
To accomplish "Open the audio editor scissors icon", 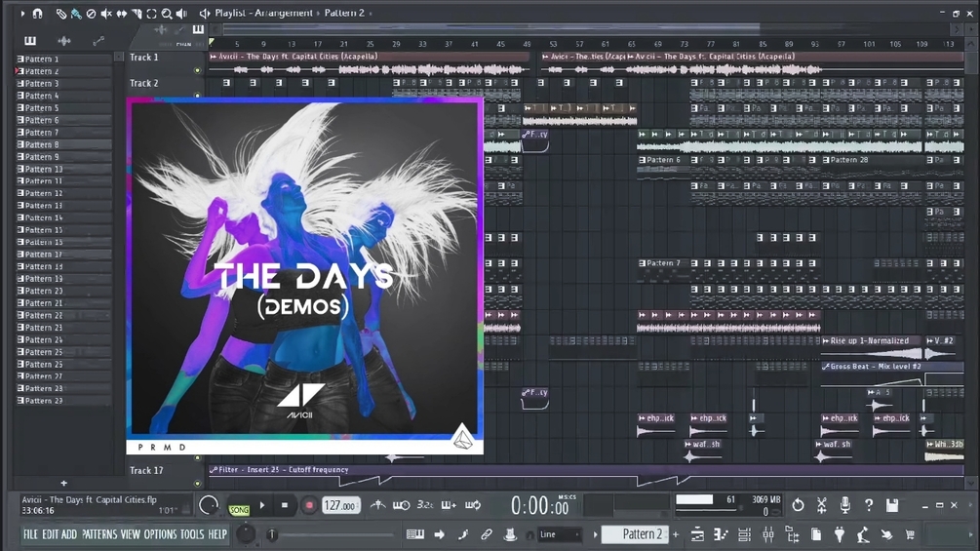I will tap(821, 505).
